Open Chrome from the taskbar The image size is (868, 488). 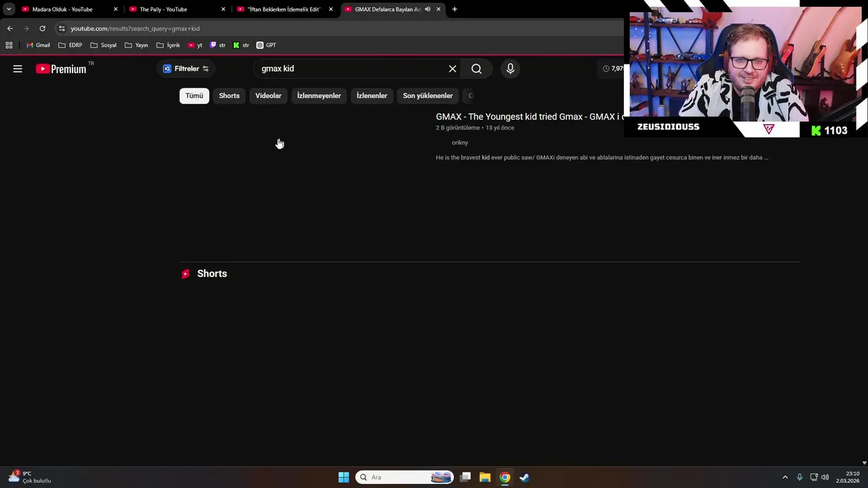click(x=505, y=477)
